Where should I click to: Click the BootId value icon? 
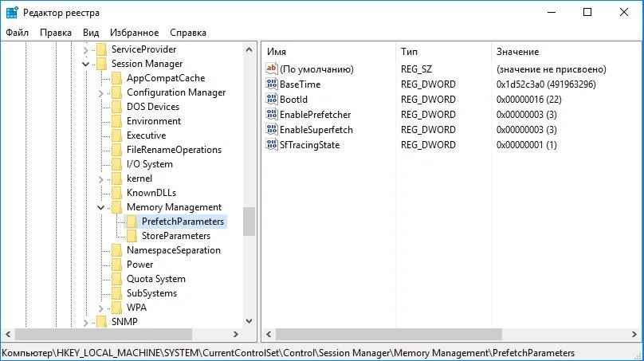click(272, 99)
